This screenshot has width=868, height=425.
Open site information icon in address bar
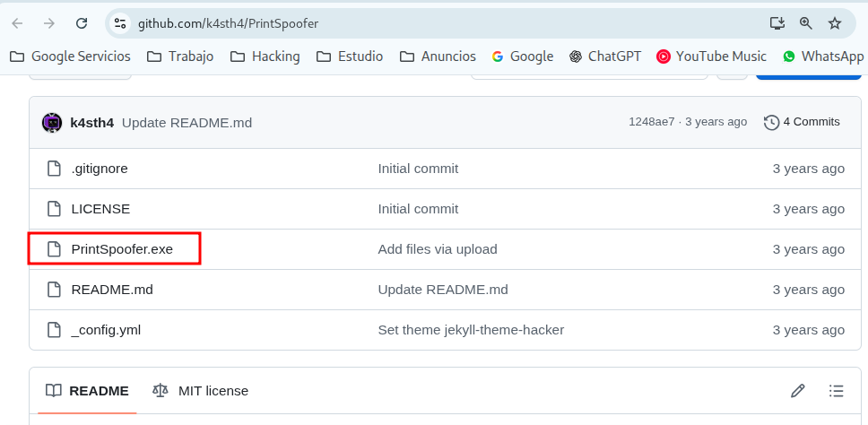coord(119,23)
